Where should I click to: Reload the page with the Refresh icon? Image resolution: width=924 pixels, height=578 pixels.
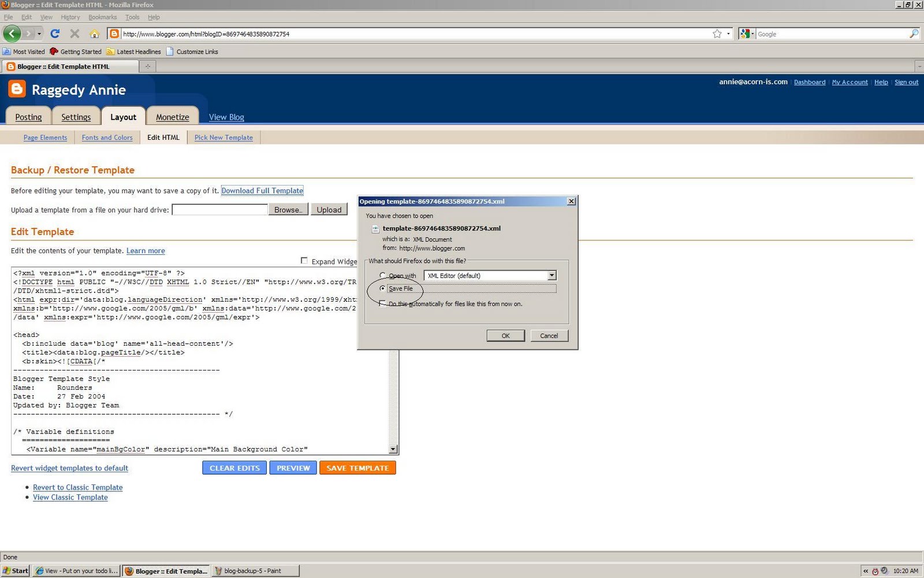(55, 34)
